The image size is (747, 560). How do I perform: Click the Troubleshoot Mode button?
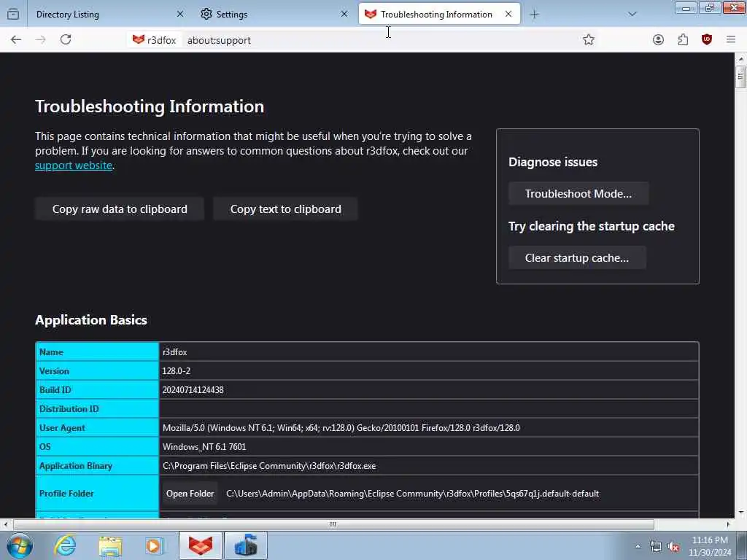point(578,194)
